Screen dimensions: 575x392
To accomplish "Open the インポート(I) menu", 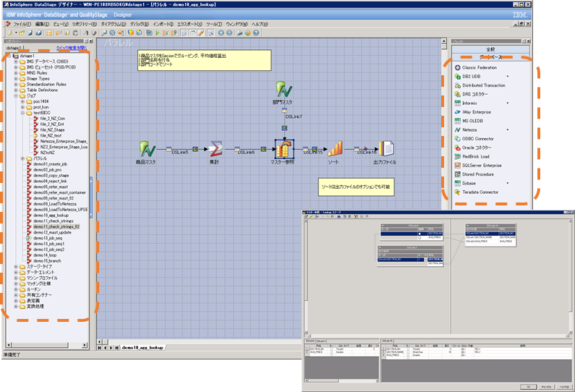I will [163, 24].
